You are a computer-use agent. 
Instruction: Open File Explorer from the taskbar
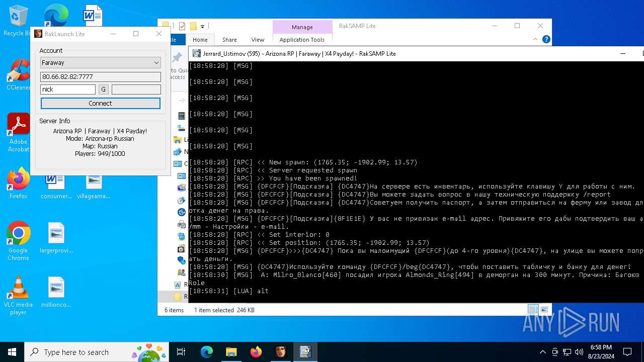pos(231,352)
